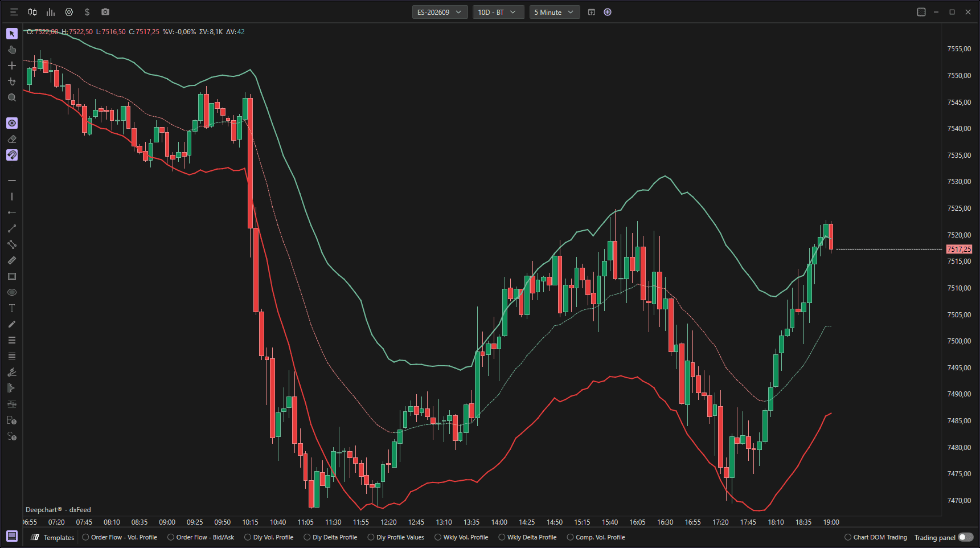Click the 7517,25 current price label
The height and width of the screenshot is (548, 980).
[x=959, y=249]
